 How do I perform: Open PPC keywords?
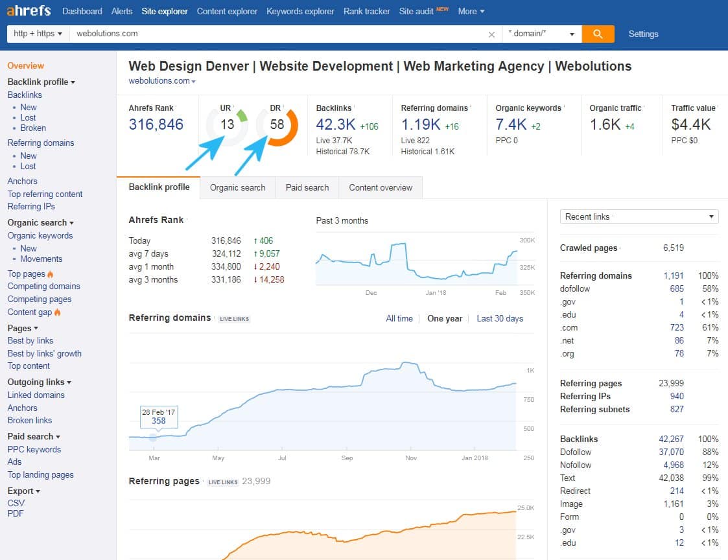[34, 449]
